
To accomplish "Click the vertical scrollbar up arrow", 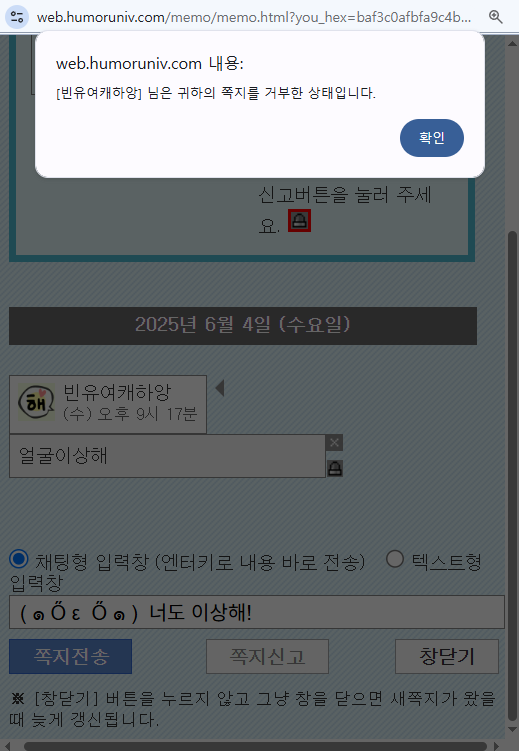I will click(x=513, y=42).
